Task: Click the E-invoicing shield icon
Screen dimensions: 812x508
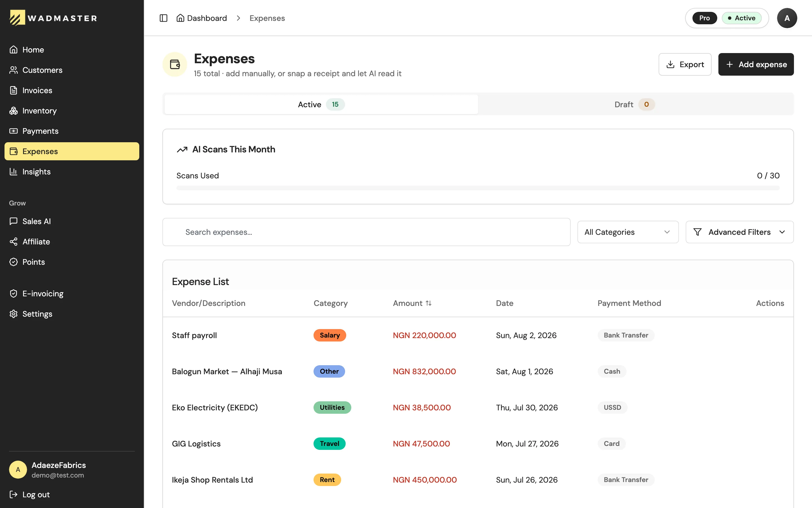Action: (14, 294)
